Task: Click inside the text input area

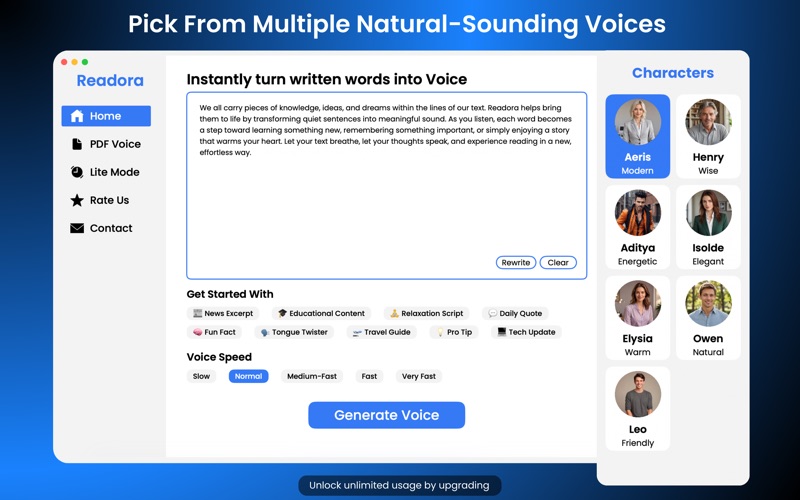Action: [387, 186]
